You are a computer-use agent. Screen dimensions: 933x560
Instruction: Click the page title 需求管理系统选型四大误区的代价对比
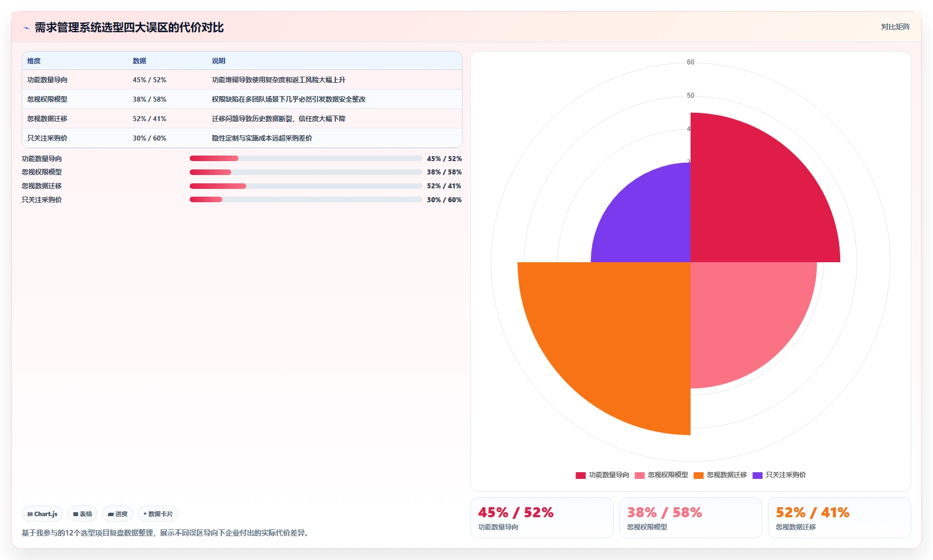[129, 28]
